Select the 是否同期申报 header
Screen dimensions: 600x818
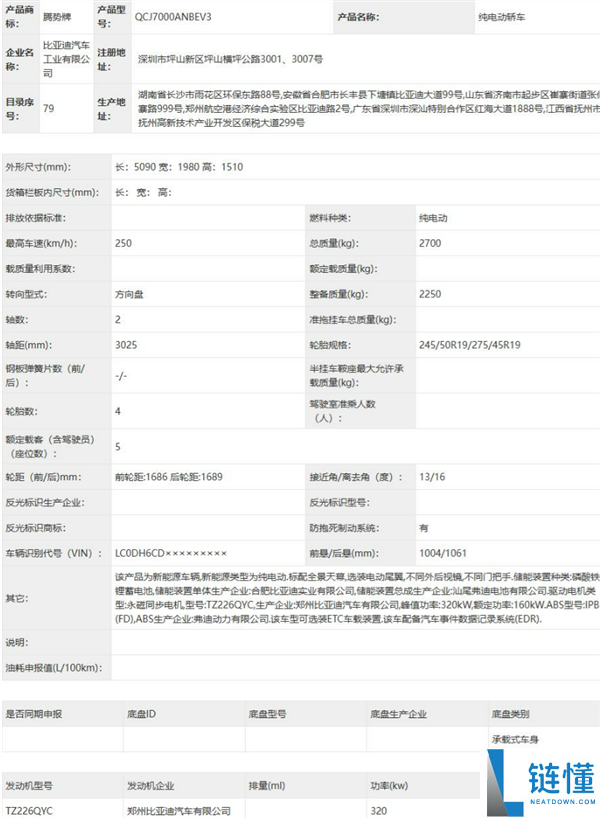coord(33,714)
